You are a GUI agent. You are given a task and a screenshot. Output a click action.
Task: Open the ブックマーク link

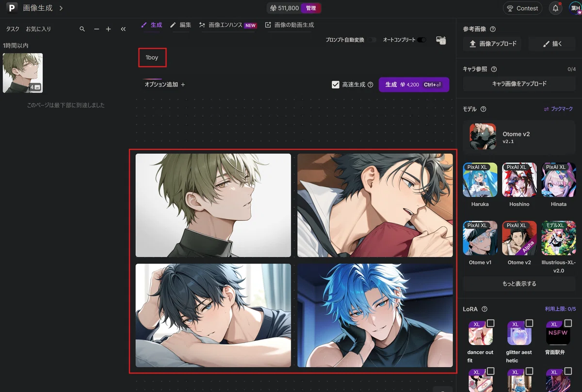(558, 109)
